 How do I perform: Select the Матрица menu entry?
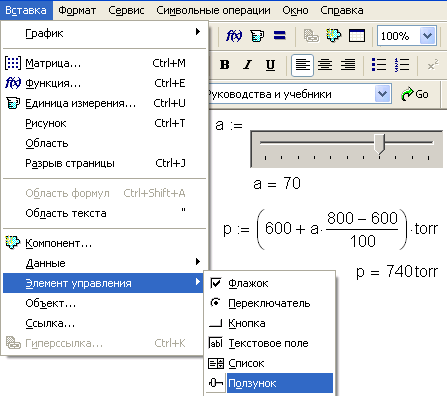(x=104, y=63)
